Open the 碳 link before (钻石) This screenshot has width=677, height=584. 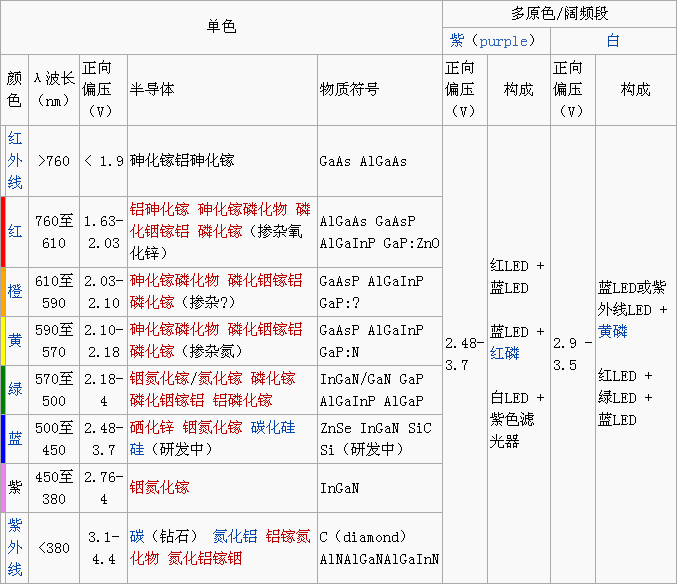pos(137,537)
